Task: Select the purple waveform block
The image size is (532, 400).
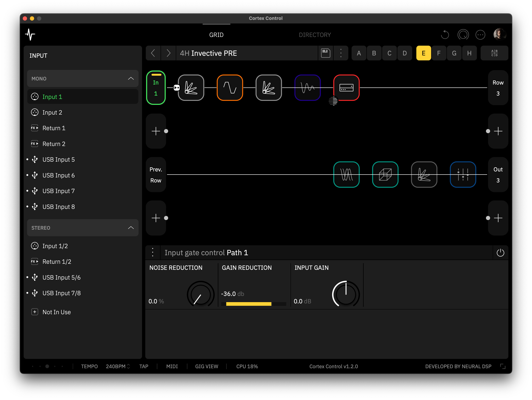Action: pyautogui.click(x=307, y=88)
